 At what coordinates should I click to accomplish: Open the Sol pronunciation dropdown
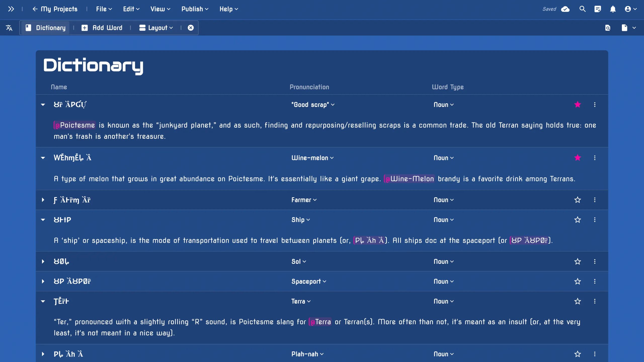(299, 261)
